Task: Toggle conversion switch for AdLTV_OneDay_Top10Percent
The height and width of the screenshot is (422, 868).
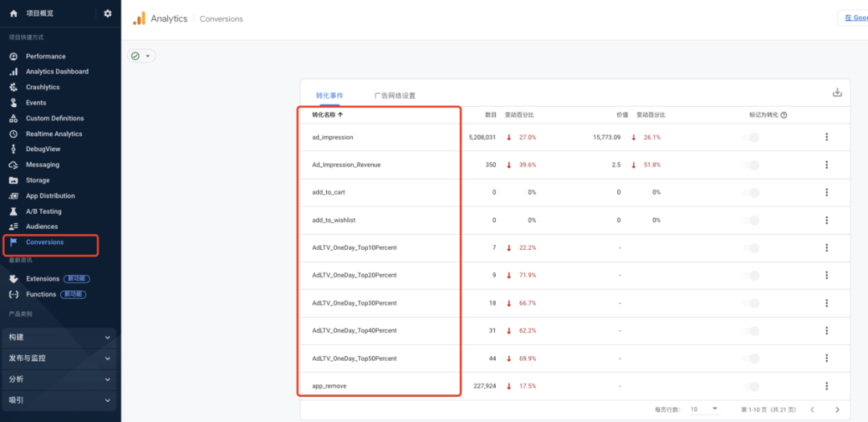Action: pyautogui.click(x=751, y=248)
